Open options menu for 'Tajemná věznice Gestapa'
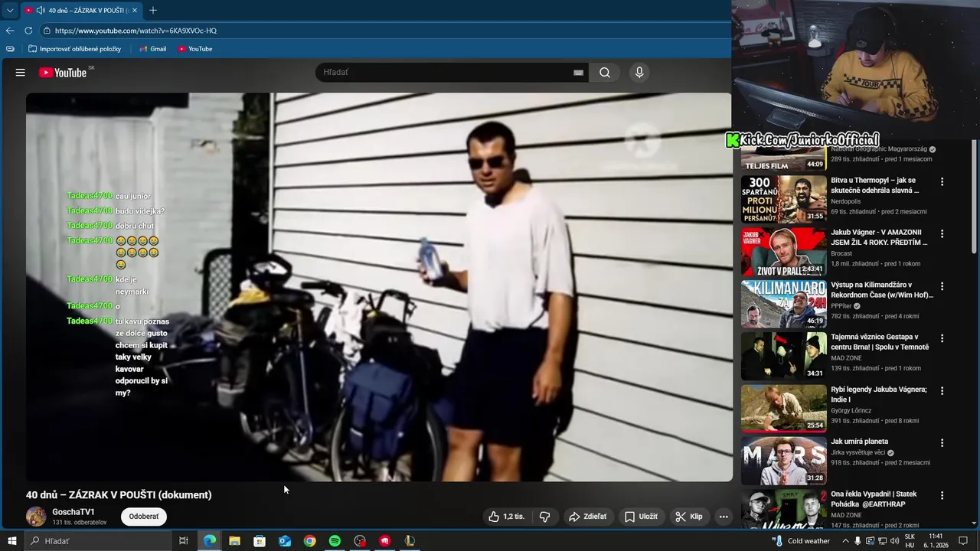Screen dimensions: 980x551 pos(942,338)
